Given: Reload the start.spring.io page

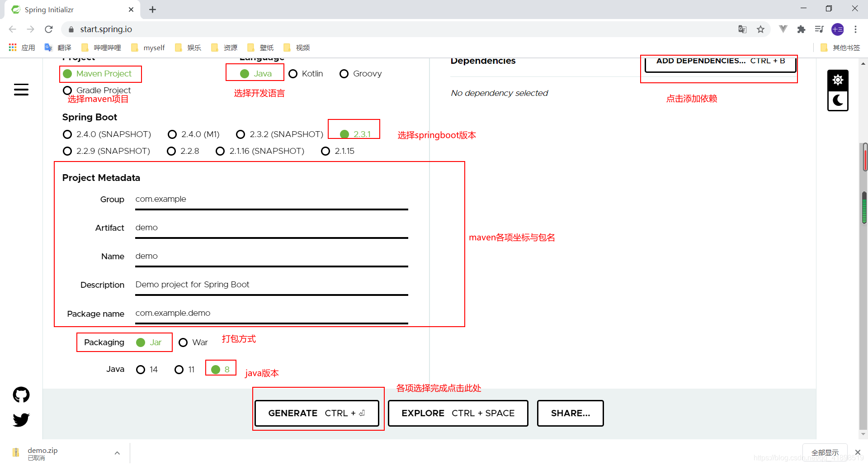Looking at the screenshot, I should click(49, 29).
